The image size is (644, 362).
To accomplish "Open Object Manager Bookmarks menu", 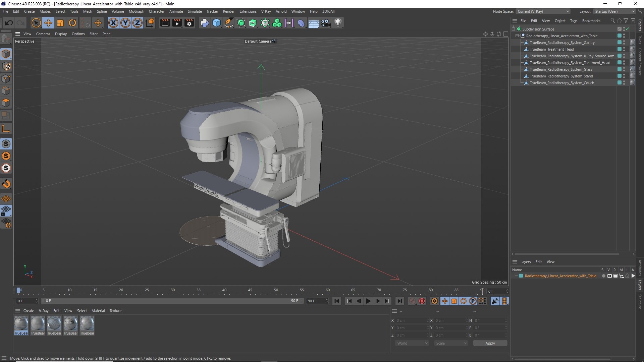I will click(x=591, y=21).
